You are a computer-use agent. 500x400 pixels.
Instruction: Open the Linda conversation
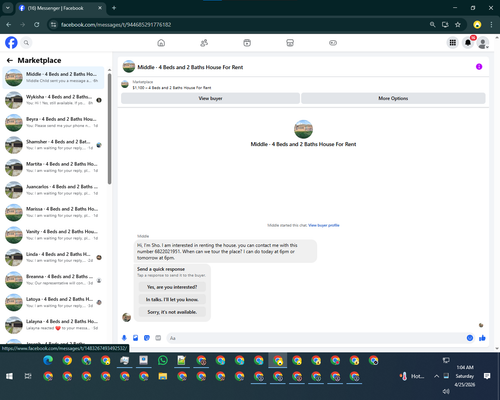pyautogui.click(x=53, y=257)
